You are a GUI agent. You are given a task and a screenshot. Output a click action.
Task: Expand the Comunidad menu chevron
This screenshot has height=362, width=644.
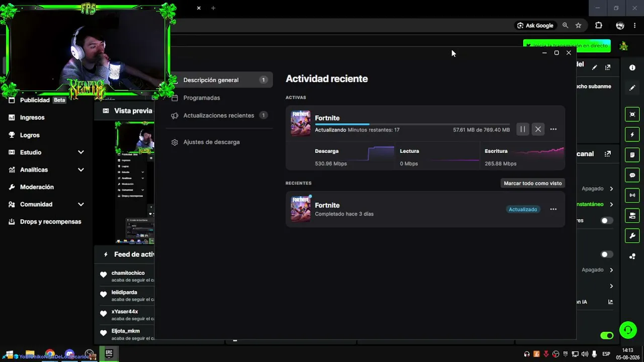coord(80,205)
